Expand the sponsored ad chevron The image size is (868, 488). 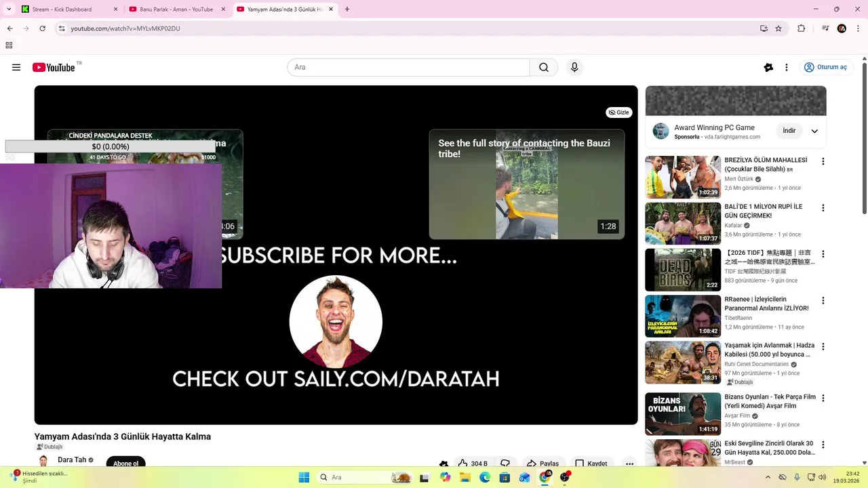coord(814,131)
